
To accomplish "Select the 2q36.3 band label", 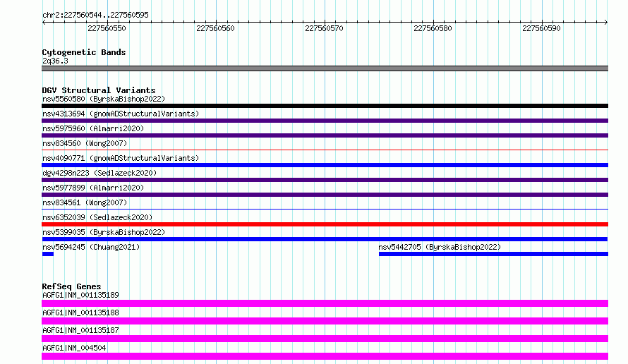I will click(x=55, y=61).
